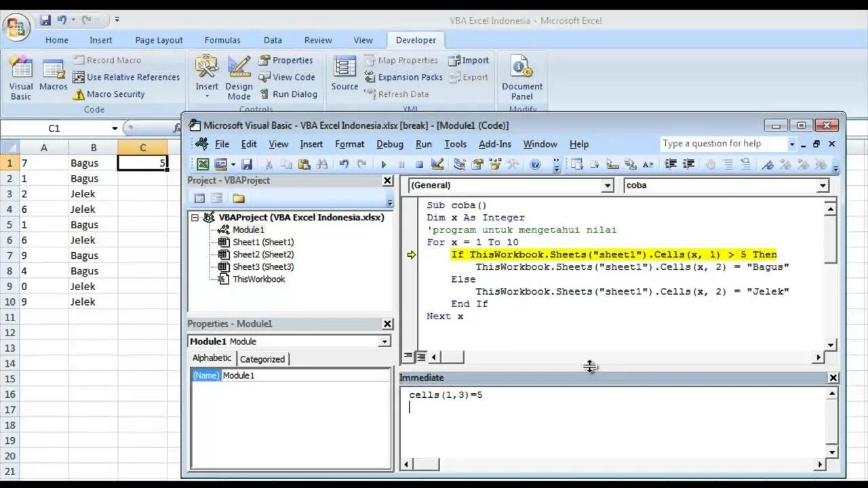This screenshot has width=868, height=488.
Task: Click the XML Source ribbon icon
Action: (344, 73)
